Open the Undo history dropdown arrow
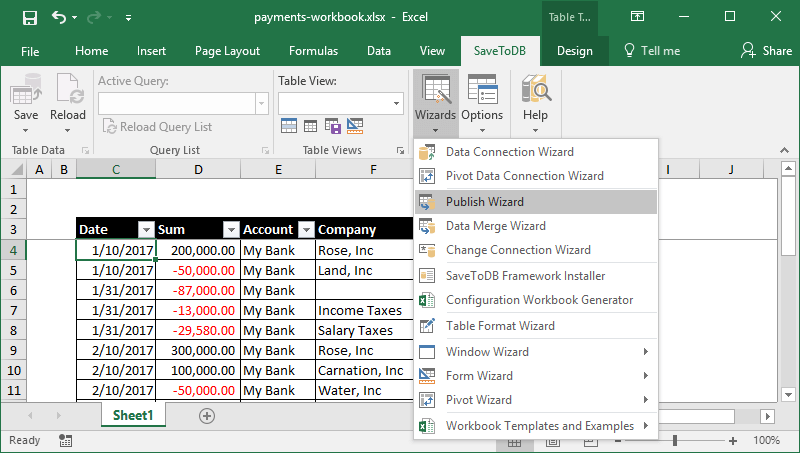This screenshot has height=453, width=800. pos(74,18)
